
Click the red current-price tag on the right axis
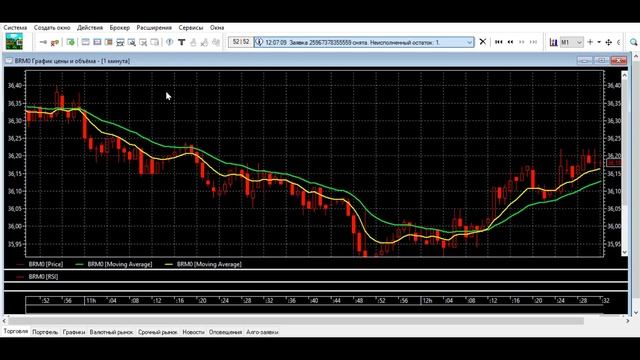coord(614,163)
